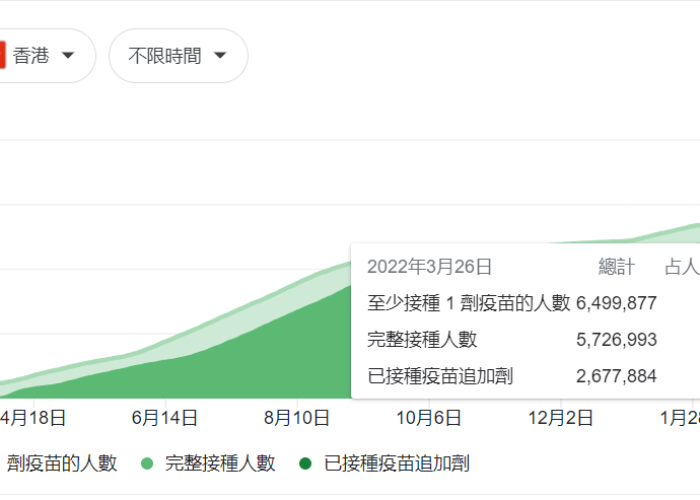This screenshot has height=500, width=700.
Task: Click the tooltip date 2022年3月26日
Action: [x=429, y=267]
